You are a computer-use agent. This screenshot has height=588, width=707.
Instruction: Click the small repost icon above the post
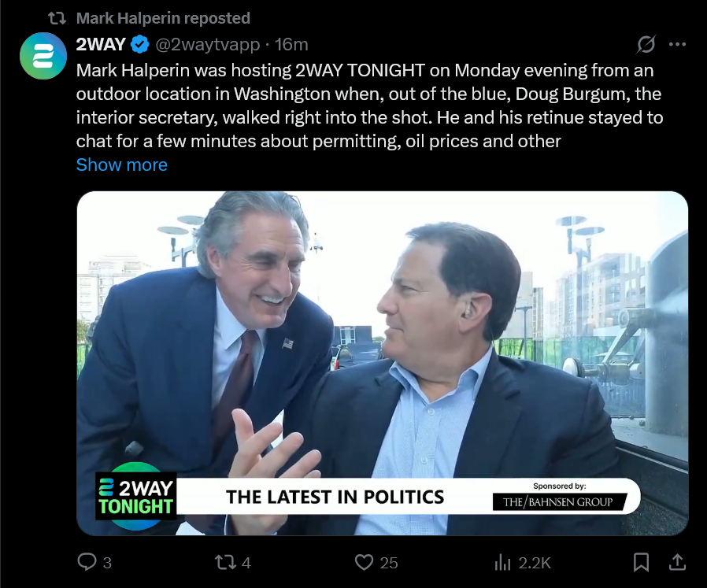57,18
